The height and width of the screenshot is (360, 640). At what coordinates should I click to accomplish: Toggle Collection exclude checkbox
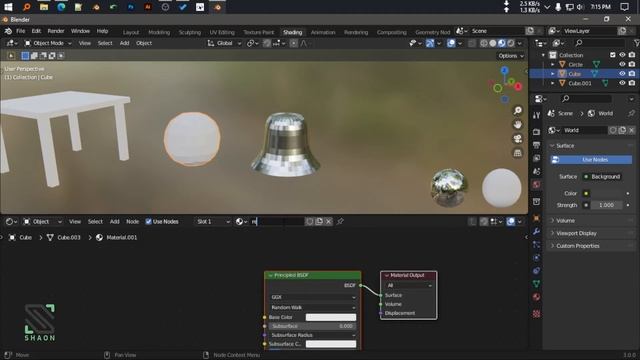(613, 55)
